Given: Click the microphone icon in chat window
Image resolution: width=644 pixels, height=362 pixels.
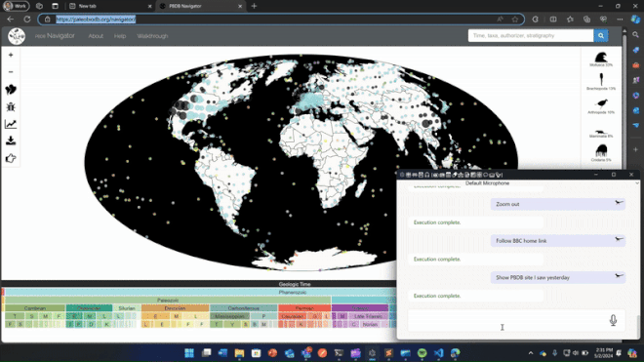Looking at the screenshot, I should 613,320.
